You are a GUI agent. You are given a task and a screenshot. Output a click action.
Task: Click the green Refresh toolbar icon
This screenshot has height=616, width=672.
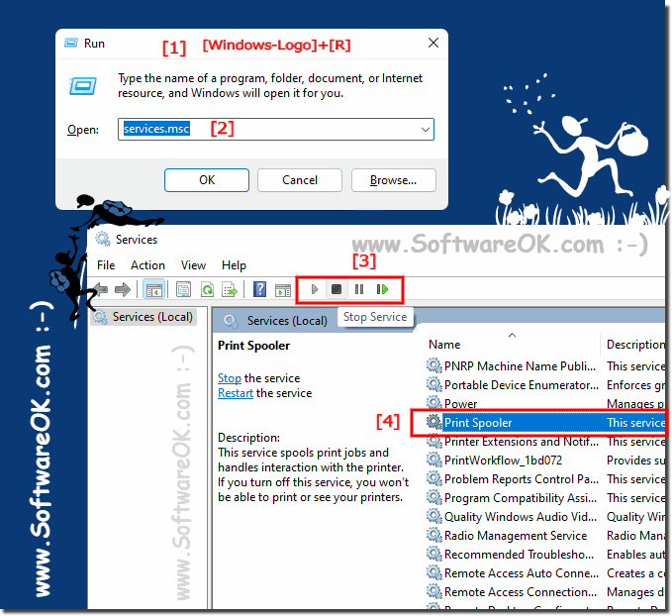tap(208, 289)
